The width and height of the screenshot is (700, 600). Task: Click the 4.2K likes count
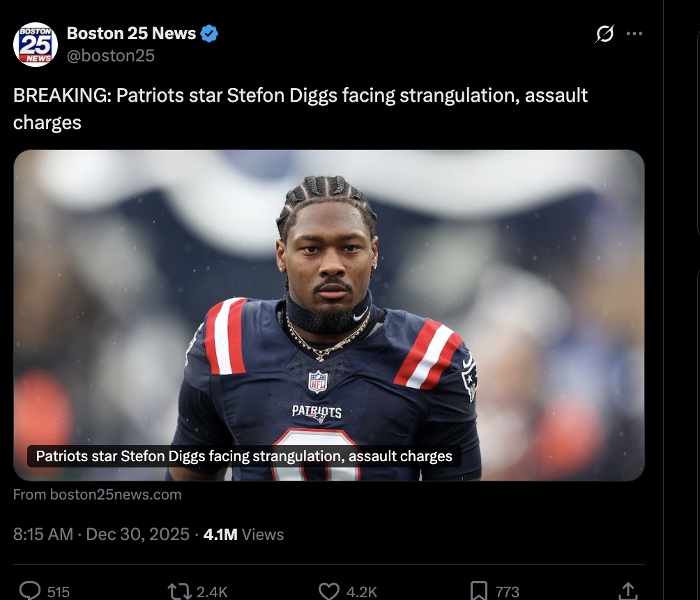[x=362, y=592]
